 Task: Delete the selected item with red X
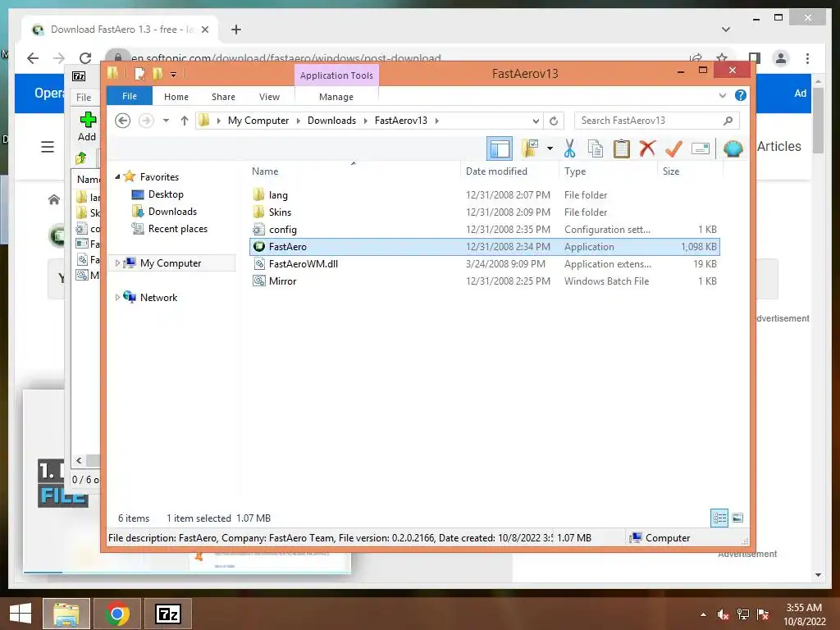[x=647, y=148]
